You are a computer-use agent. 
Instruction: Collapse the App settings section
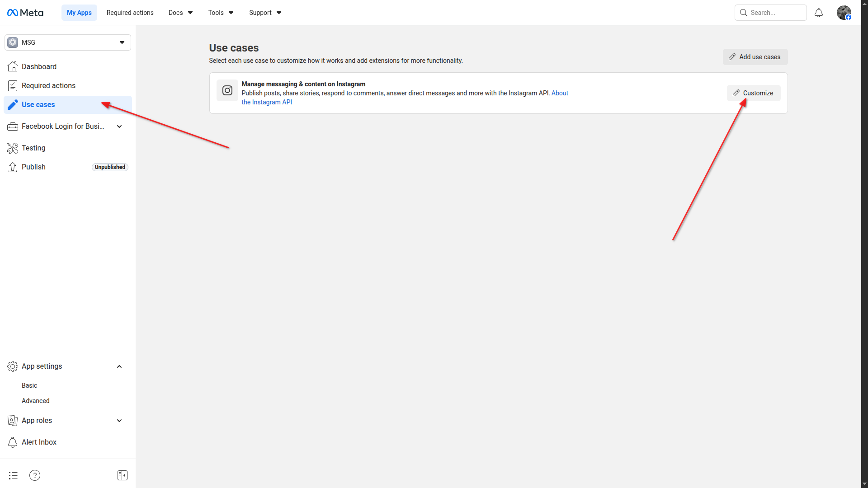coord(119,366)
